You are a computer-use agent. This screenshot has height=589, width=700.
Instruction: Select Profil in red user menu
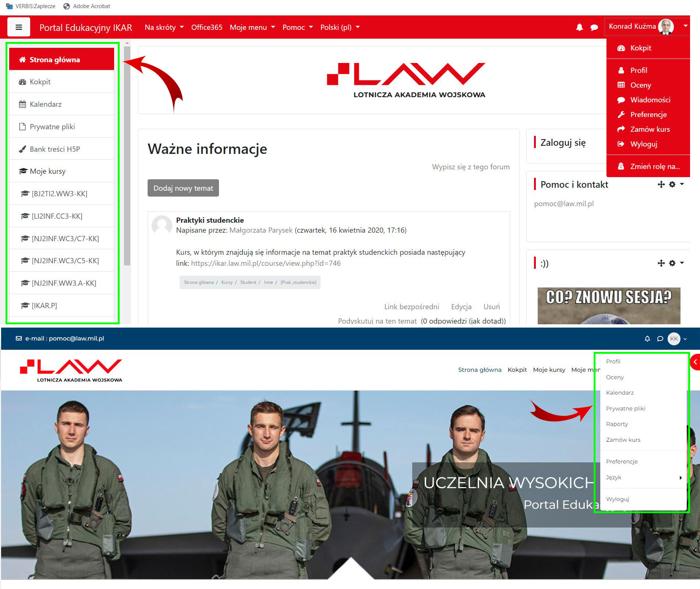coord(648,70)
